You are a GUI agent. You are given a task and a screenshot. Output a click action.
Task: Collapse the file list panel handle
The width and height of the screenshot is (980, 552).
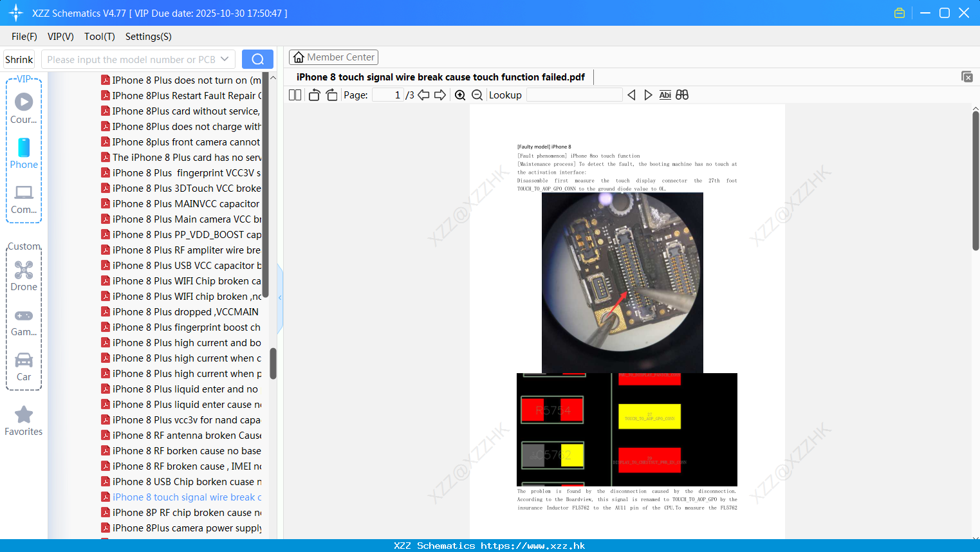tap(280, 298)
